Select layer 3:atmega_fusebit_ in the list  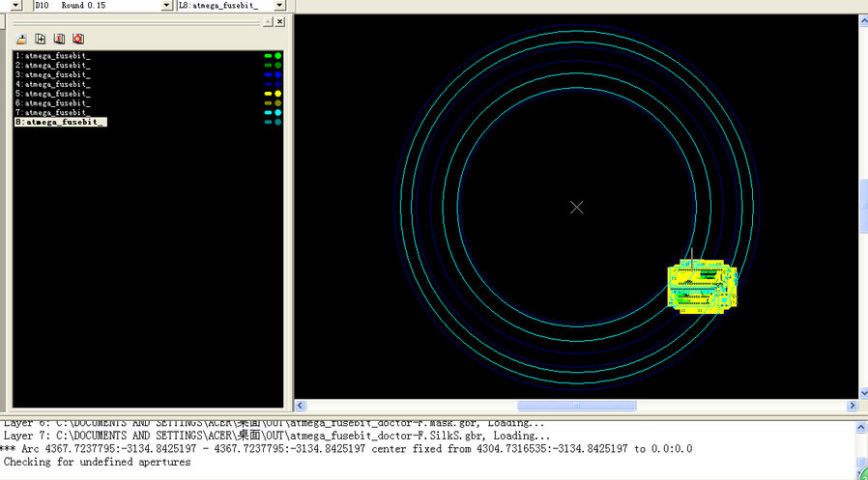(53, 74)
